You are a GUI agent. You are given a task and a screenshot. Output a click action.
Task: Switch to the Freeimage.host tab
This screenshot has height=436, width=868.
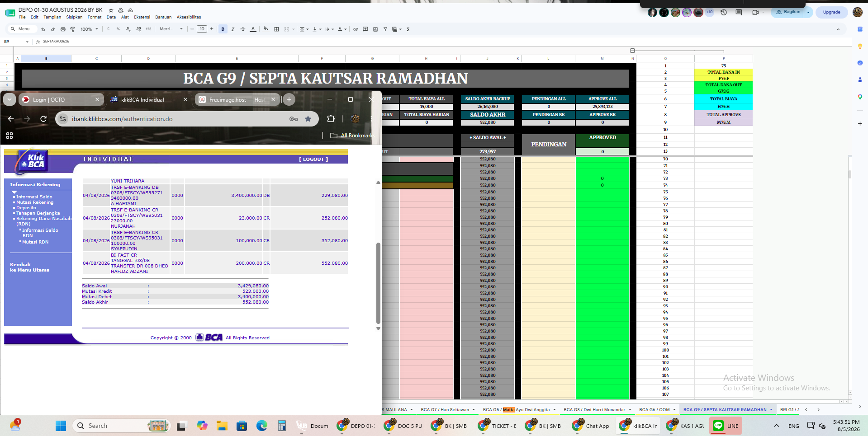point(237,99)
